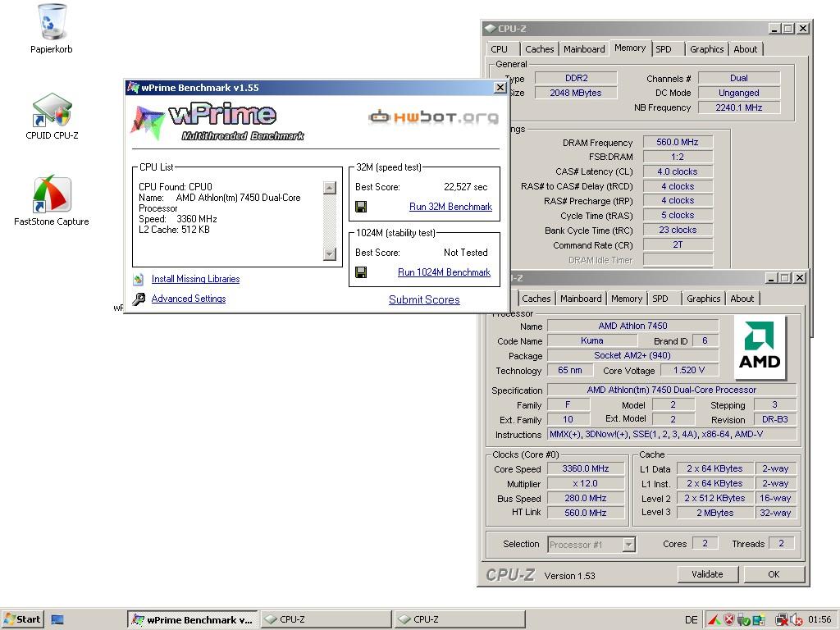Open the Start menu

22,620
